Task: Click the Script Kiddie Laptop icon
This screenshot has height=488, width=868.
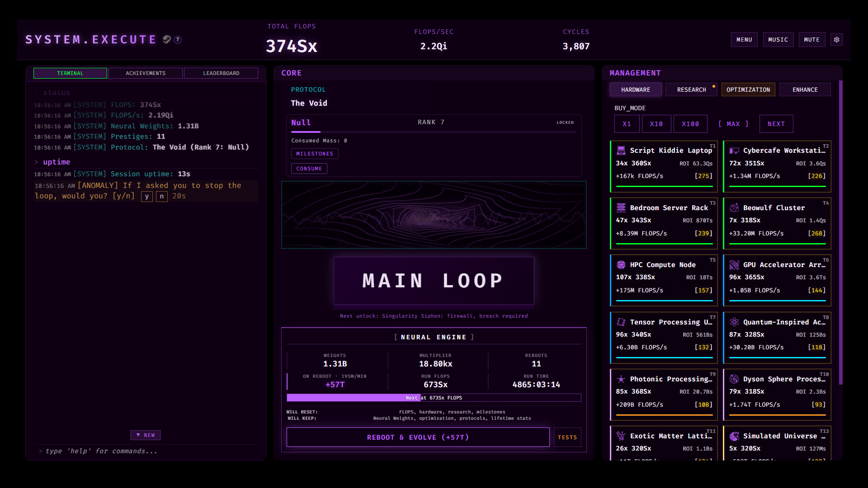Action: pyautogui.click(x=621, y=150)
